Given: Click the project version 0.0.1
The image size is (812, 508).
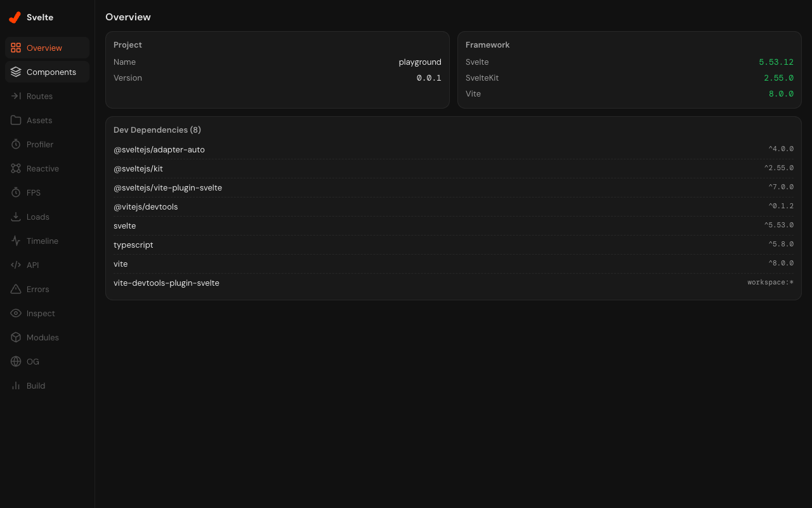Looking at the screenshot, I should pyautogui.click(x=429, y=78).
